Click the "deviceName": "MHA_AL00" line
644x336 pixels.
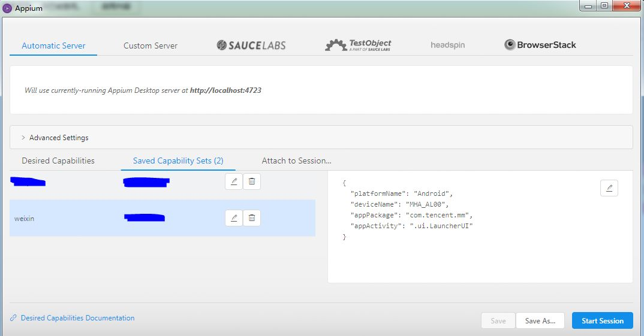click(399, 204)
